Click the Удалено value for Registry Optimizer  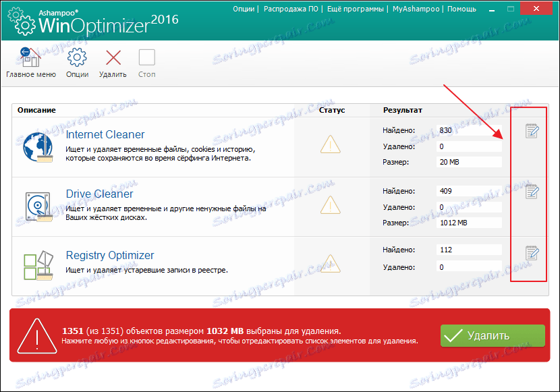[x=469, y=267]
